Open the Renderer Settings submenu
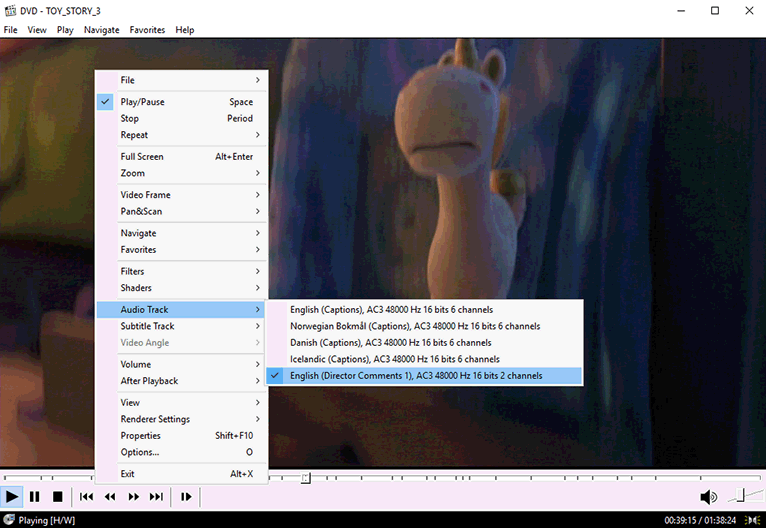Screen dimensions: 766x528 pos(182,419)
